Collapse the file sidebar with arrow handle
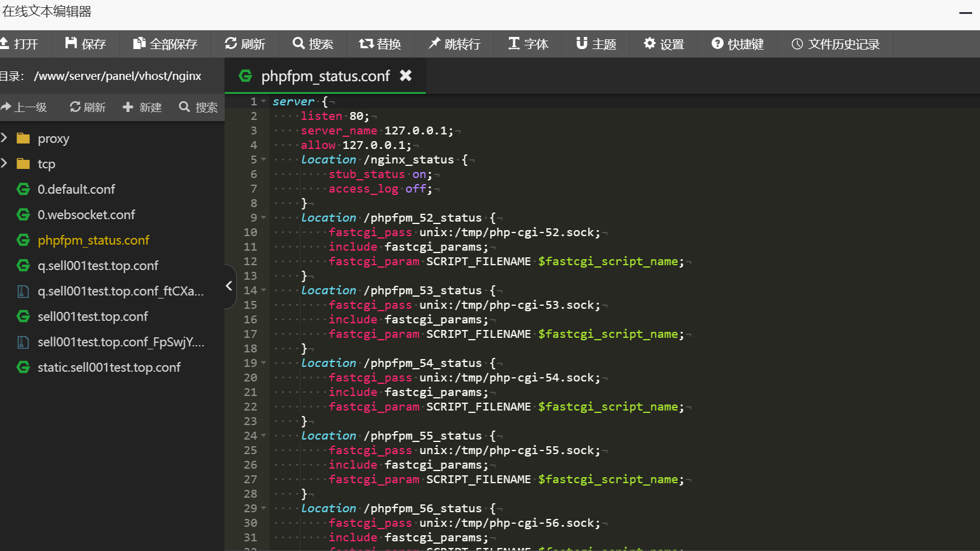The width and height of the screenshot is (980, 551). click(229, 286)
